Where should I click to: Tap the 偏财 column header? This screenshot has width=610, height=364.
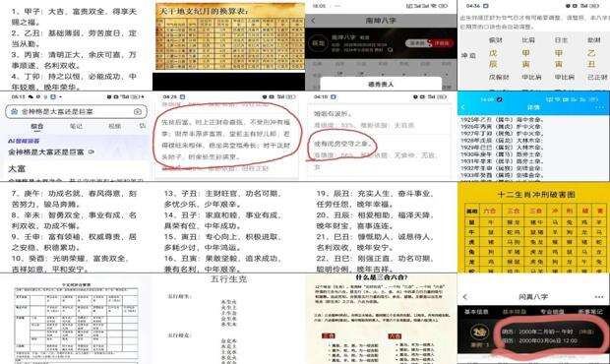pyautogui.click(x=495, y=40)
